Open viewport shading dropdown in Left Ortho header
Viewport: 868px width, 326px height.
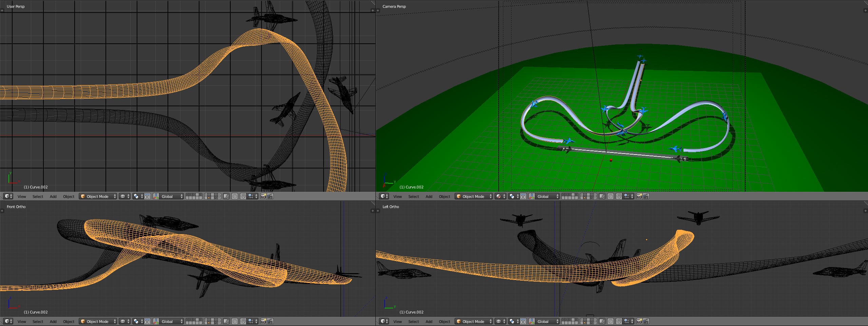(500, 321)
